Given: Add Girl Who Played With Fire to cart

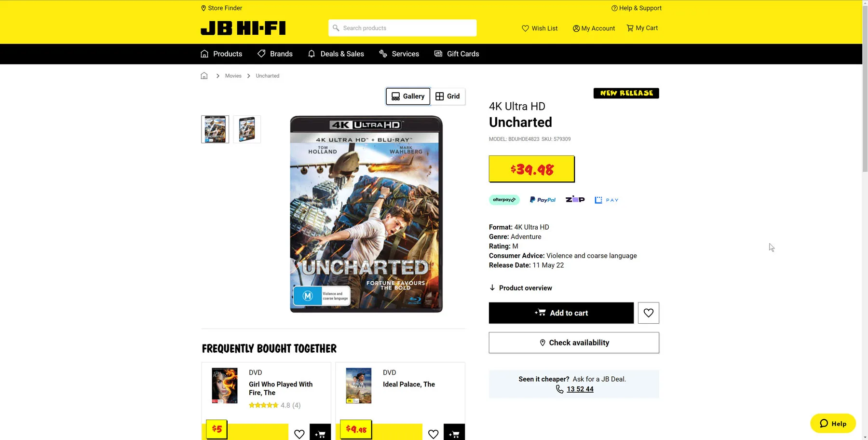Looking at the screenshot, I should coord(320,433).
